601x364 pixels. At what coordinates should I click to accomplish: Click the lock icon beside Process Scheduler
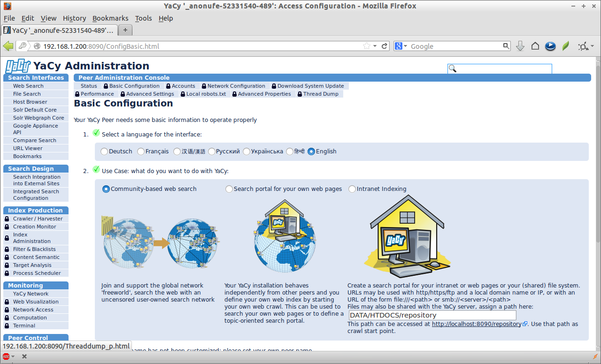pyautogui.click(x=7, y=273)
